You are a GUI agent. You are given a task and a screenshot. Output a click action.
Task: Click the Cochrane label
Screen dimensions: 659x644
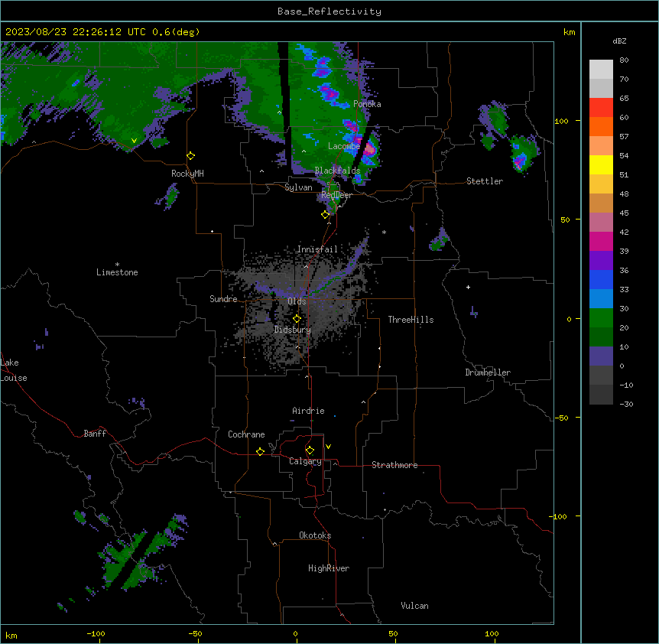click(x=246, y=434)
